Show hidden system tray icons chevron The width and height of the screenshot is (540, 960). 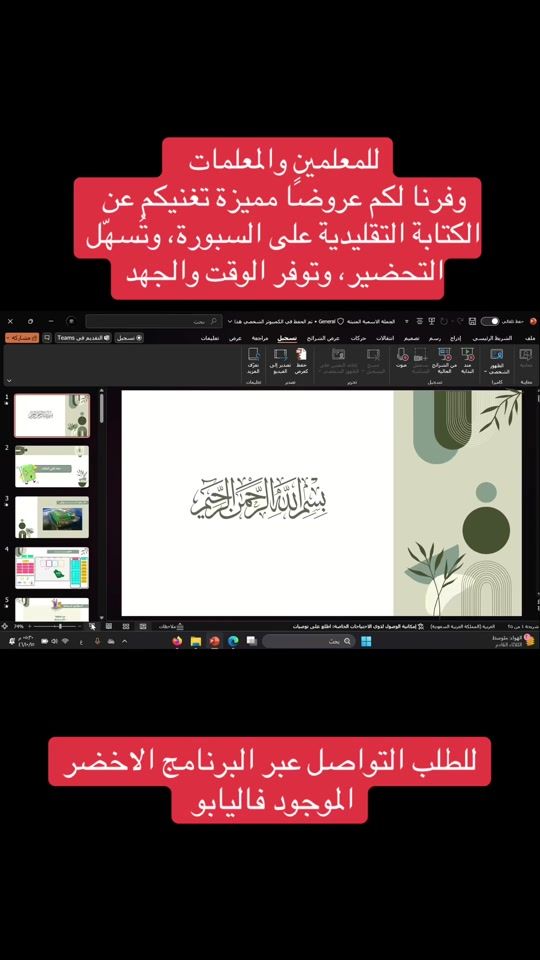coord(124,641)
